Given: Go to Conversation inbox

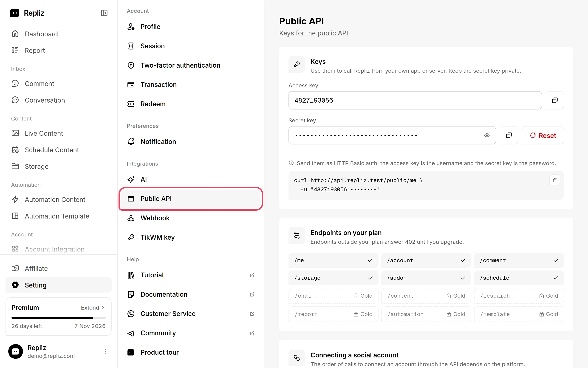Looking at the screenshot, I should point(58,100).
